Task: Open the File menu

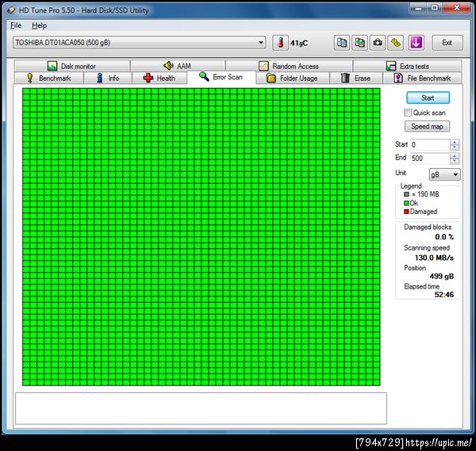Action: [16, 25]
